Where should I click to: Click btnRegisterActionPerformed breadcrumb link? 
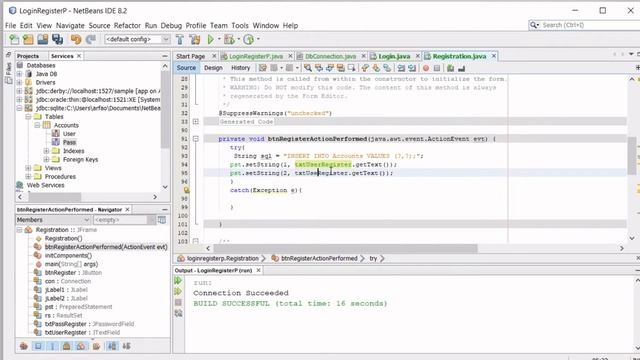[319, 258]
